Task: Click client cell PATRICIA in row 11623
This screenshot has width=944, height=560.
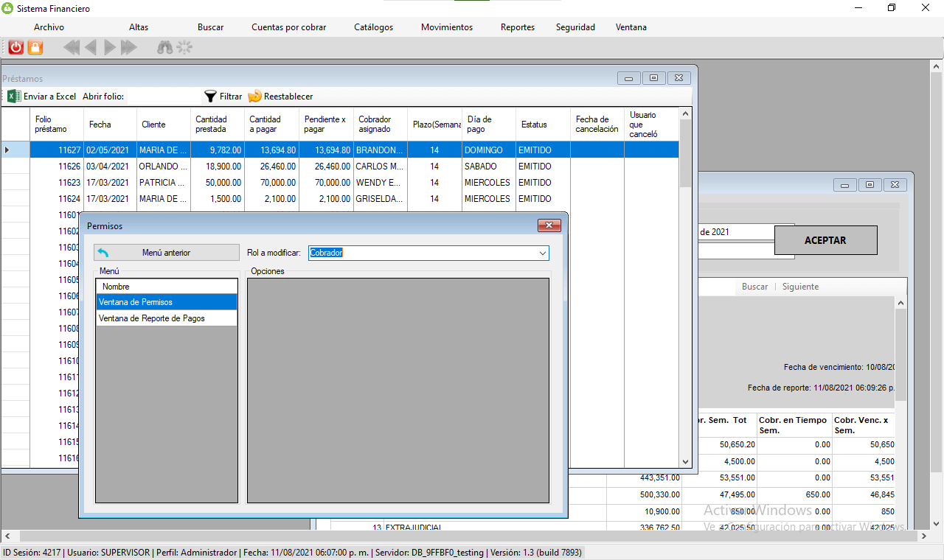Action: [x=164, y=182]
